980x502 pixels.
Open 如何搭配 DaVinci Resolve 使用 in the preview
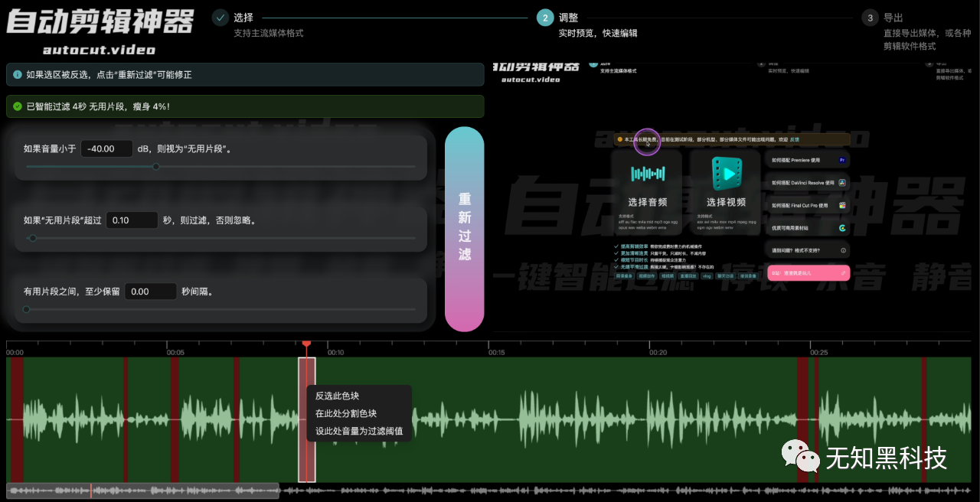tap(808, 183)
